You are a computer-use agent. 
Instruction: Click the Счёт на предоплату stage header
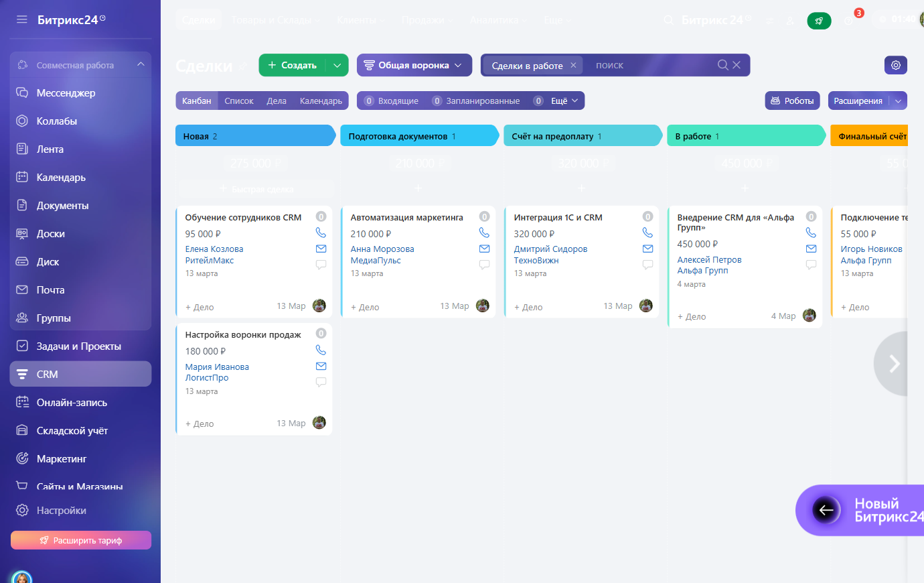pos(583,136)
